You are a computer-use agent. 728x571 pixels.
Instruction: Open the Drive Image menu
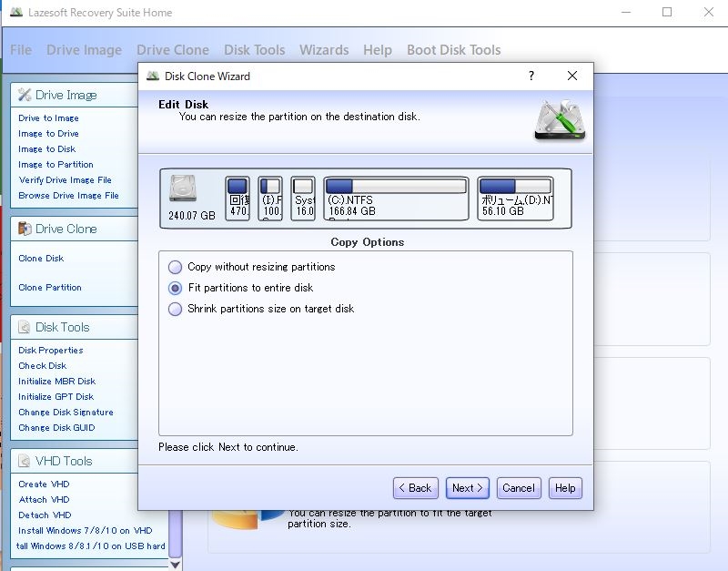[84, 50]
